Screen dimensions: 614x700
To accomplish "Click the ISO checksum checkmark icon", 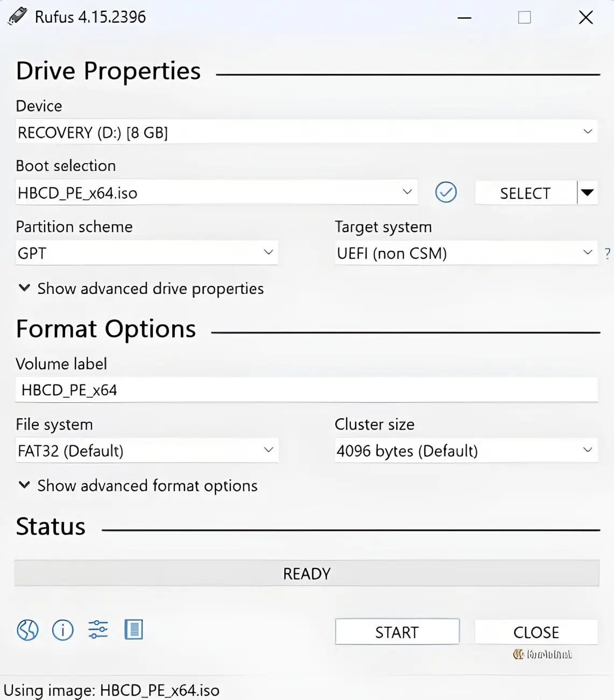I will 446,192.
